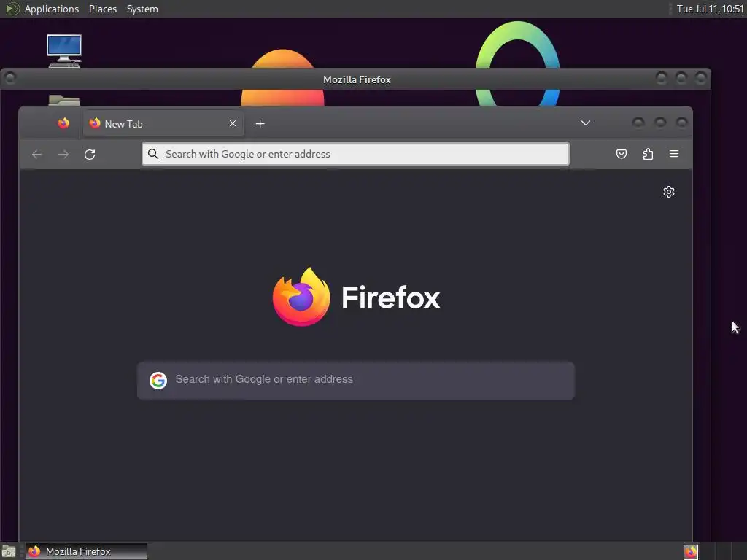Open the Extensions puzzle icon
Screen dimensions: 747x560
[648, 154]
